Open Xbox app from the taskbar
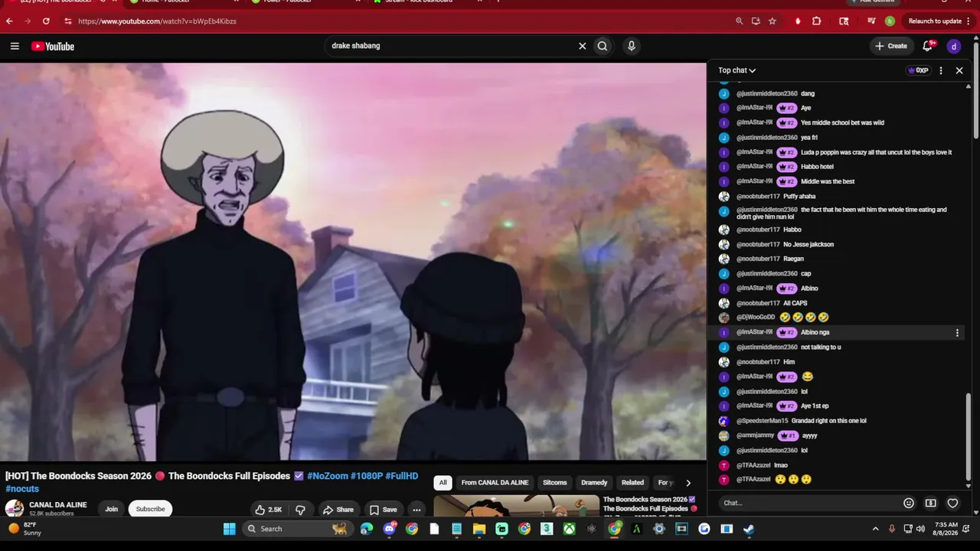The width and height of the screenshot is (980, 551). (570, 529)
